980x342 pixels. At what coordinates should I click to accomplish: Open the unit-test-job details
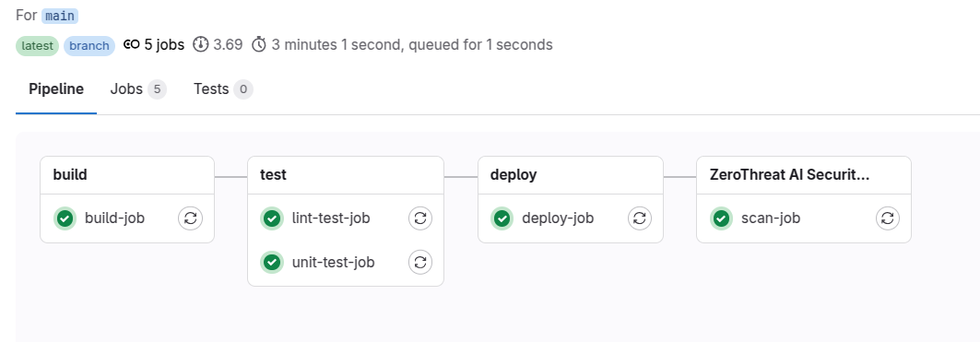coord(333,262)
